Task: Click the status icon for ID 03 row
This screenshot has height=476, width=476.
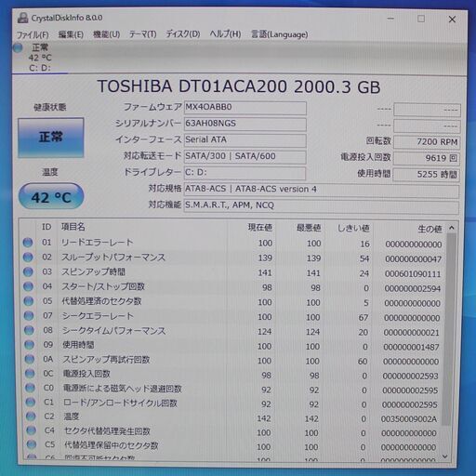Action: [28, 272]
